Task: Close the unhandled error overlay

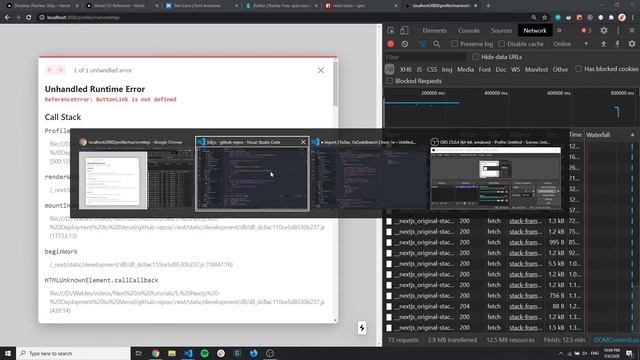Action: coord(321,70)
